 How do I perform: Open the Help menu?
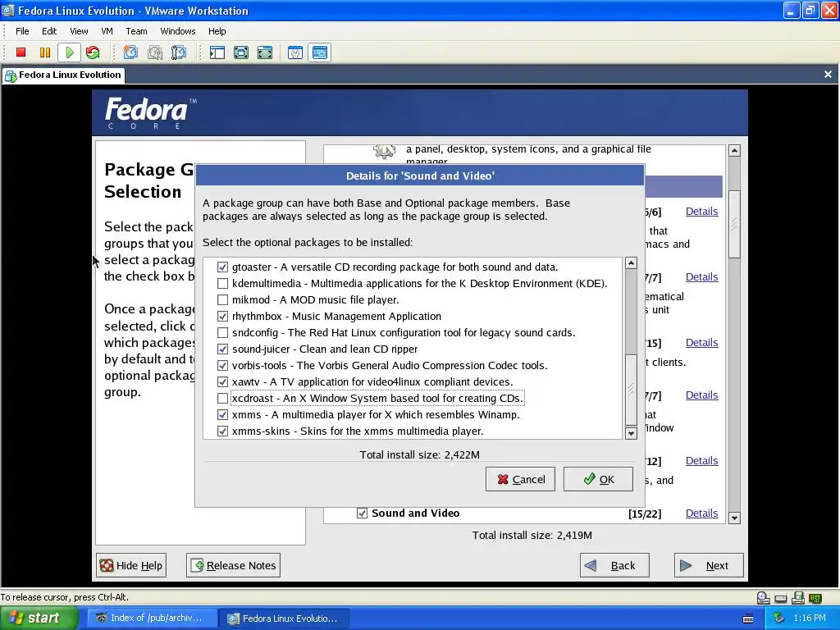tap(217, 31)
